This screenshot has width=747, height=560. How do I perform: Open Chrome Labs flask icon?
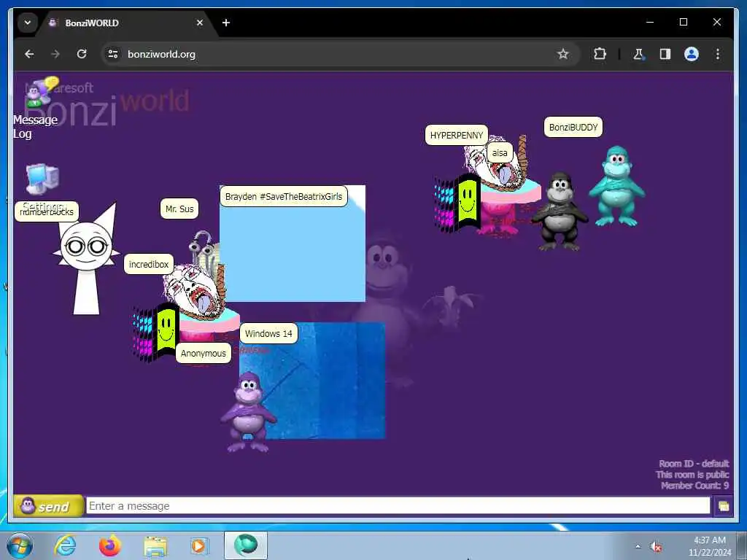(x=638, y=54)
